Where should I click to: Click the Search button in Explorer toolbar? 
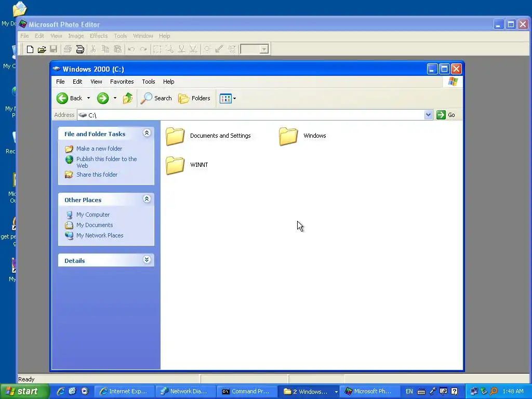tap(156, 98)
